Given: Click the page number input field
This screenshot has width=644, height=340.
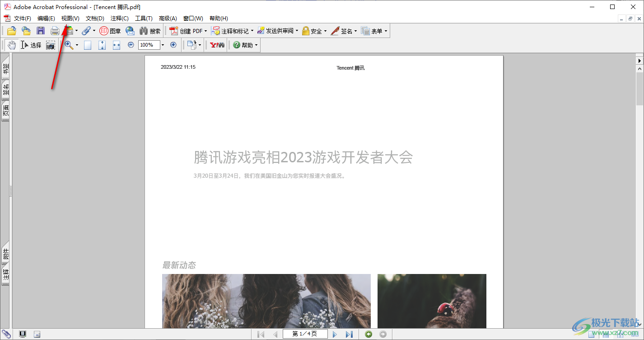Looking at the screenshot, I should tap(305, 334).
